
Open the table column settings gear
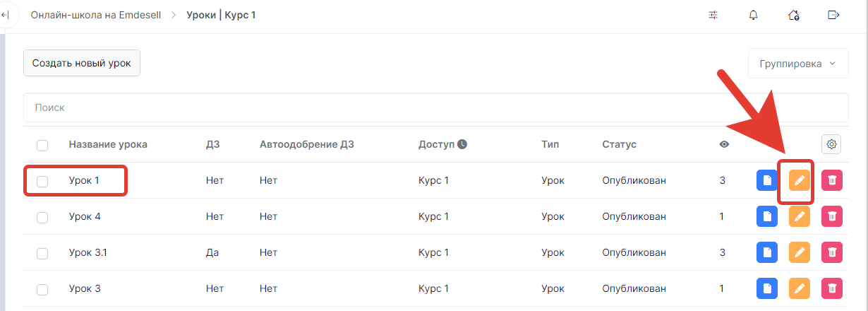(831, 144)
